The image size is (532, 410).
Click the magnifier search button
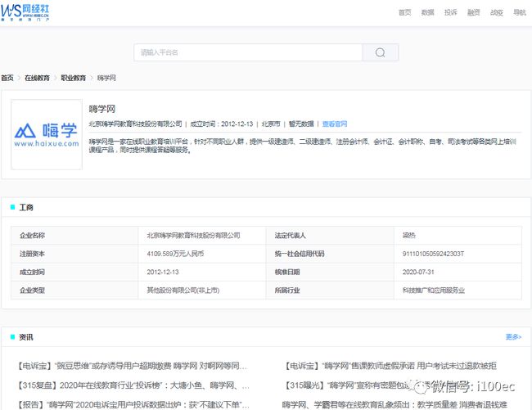click(x=381, y=52)
